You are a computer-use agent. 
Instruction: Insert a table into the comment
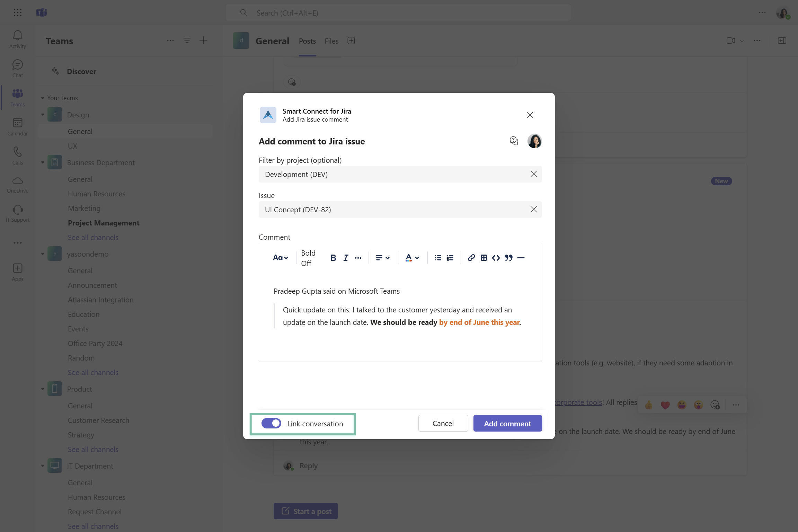point(484,258)
